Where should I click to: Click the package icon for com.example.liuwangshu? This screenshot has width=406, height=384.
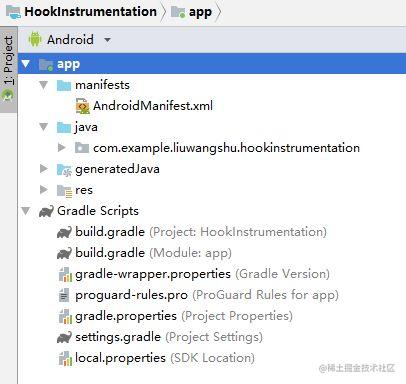click(x=82, y=148)
